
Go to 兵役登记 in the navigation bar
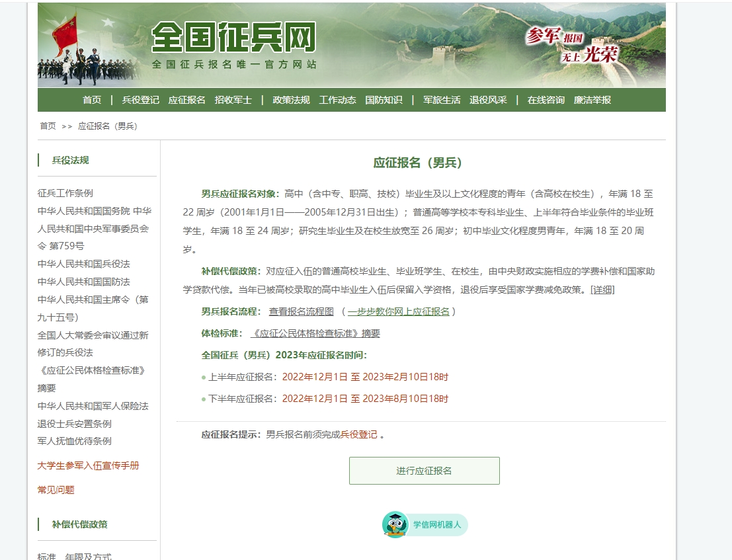(x=140, y=100)
